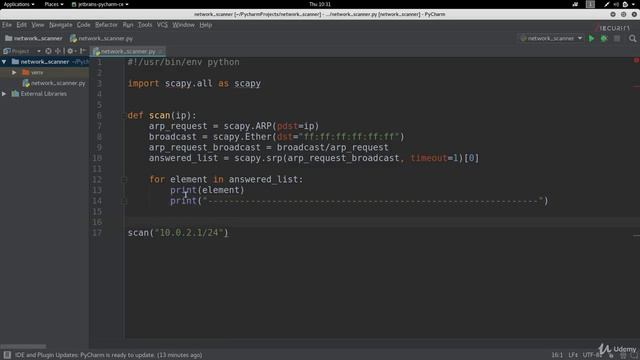Click the UTF-8 encoding indicator in status bar
The image size is (640, 360).
click(593, 355)
